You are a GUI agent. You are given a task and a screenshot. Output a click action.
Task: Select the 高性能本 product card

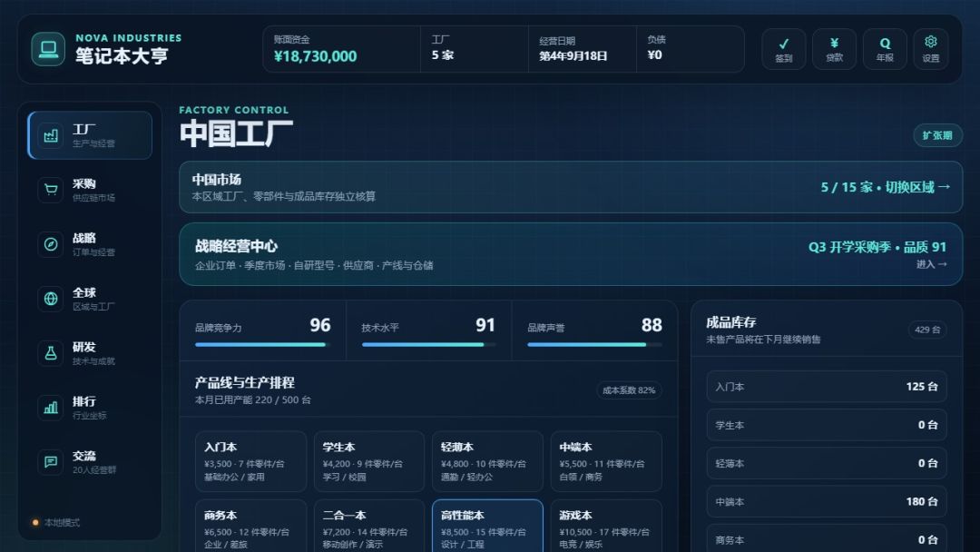tap(487, 526)
